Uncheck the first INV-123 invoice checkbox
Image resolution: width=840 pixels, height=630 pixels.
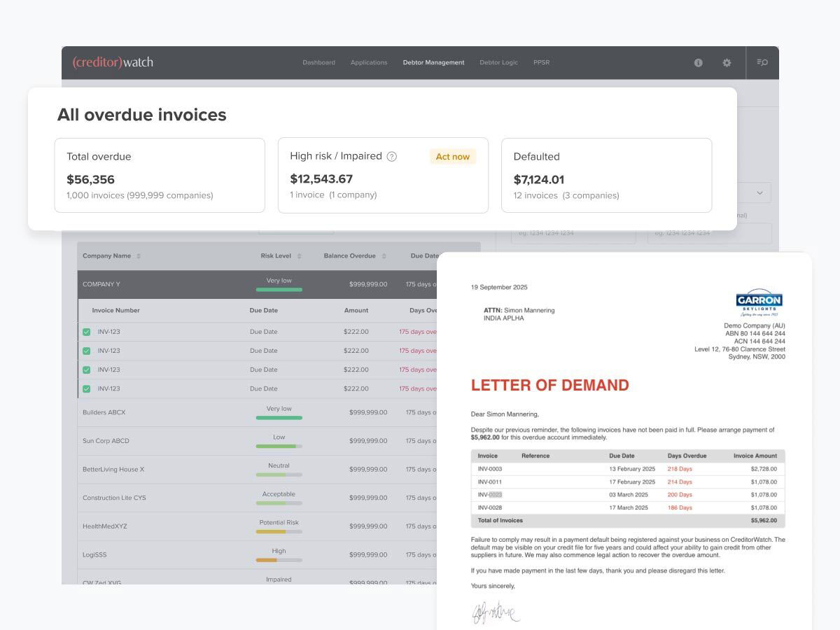click(87, 332)
